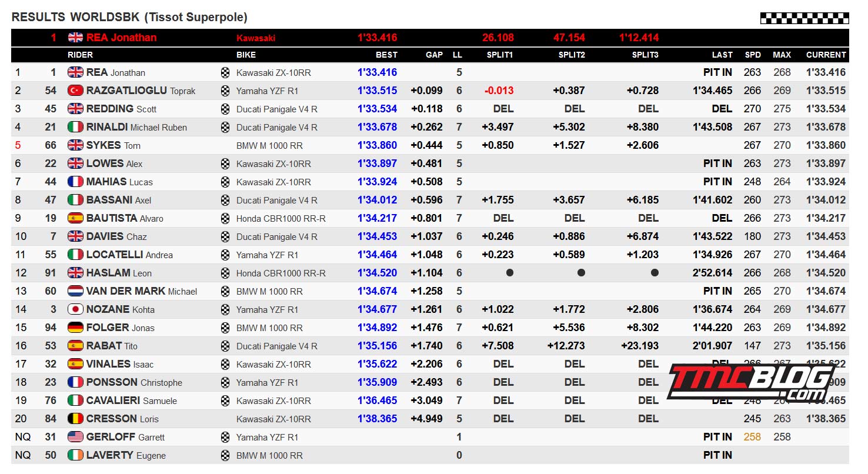Click the speed value "147" in RABAT's row
This screenshot has height=474, width=868.
click(752, 346)
